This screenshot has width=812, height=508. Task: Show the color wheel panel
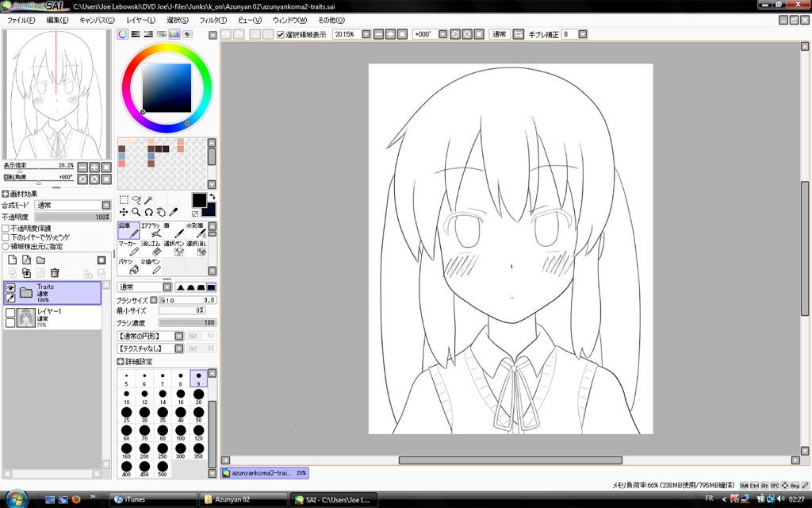point(123,34)
